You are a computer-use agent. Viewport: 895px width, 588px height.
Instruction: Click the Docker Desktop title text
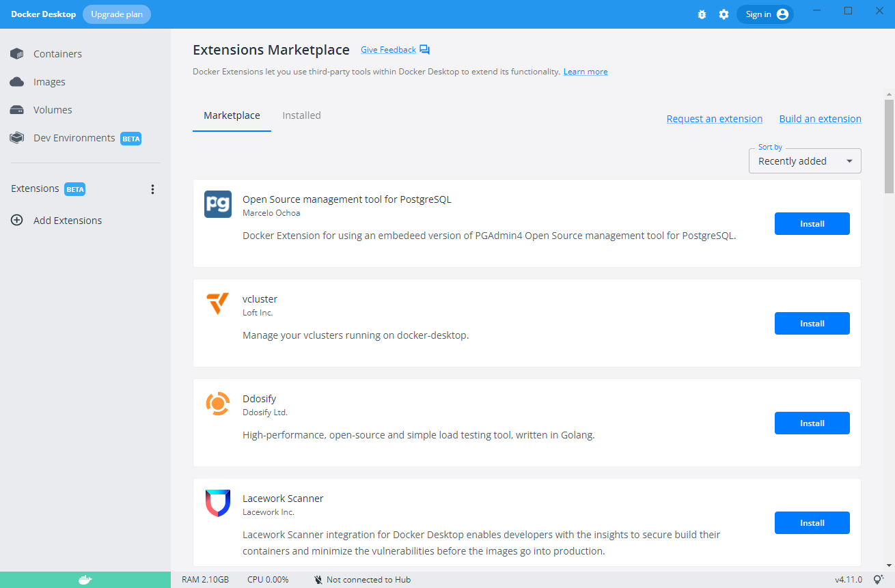pyautogui.click(x=43, y=14)
